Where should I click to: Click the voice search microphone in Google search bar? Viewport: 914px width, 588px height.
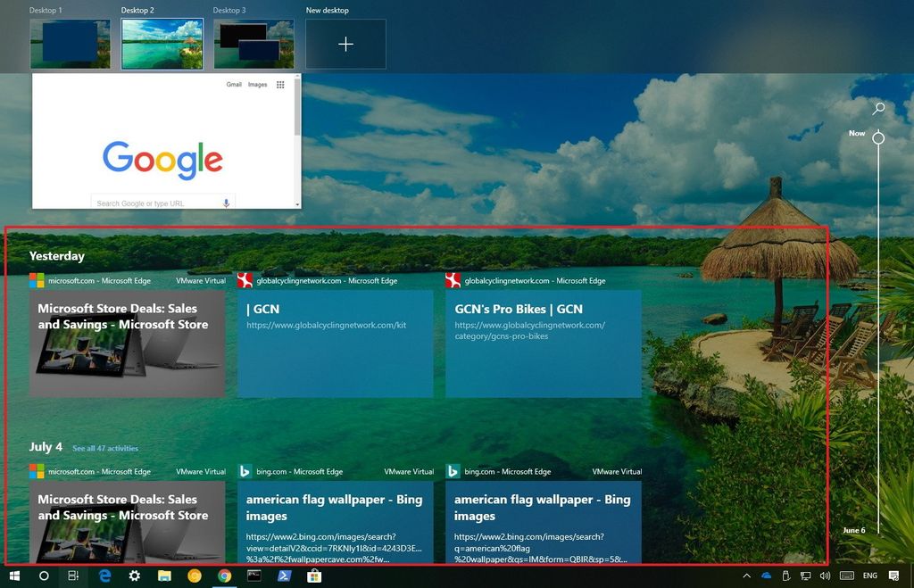tap(226, 203)
